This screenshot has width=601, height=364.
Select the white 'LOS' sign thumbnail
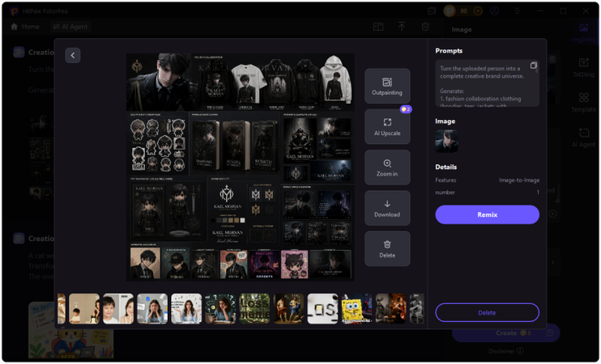click(322, 308)
